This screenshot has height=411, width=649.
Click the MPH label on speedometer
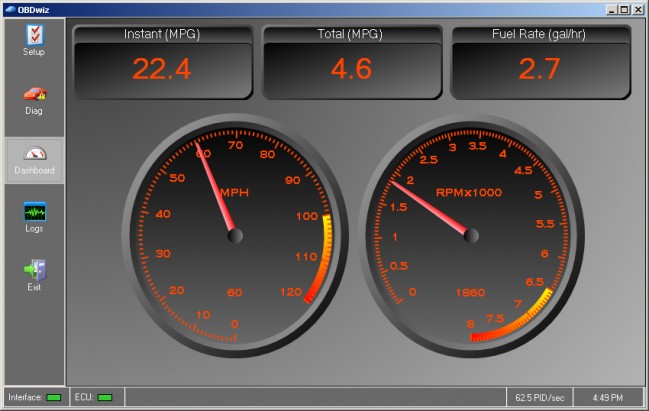234,192
